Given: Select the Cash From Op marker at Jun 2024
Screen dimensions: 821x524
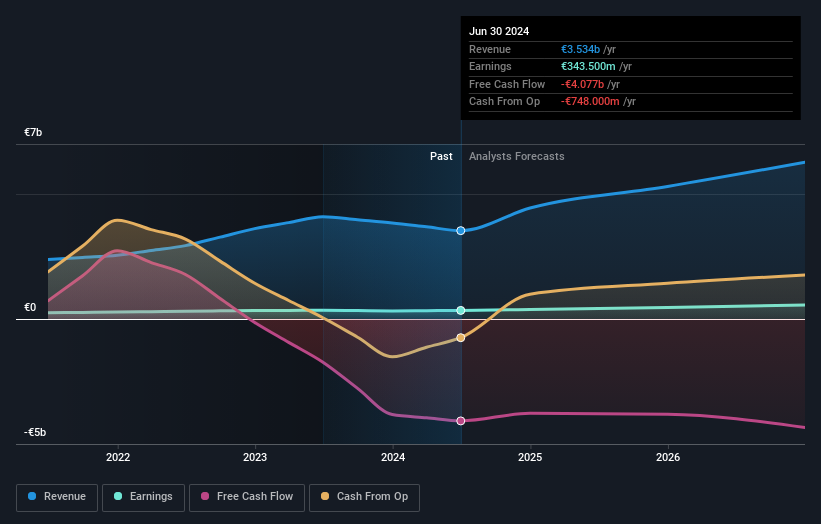Looking at the screenshot, I should tap(461, 338).
